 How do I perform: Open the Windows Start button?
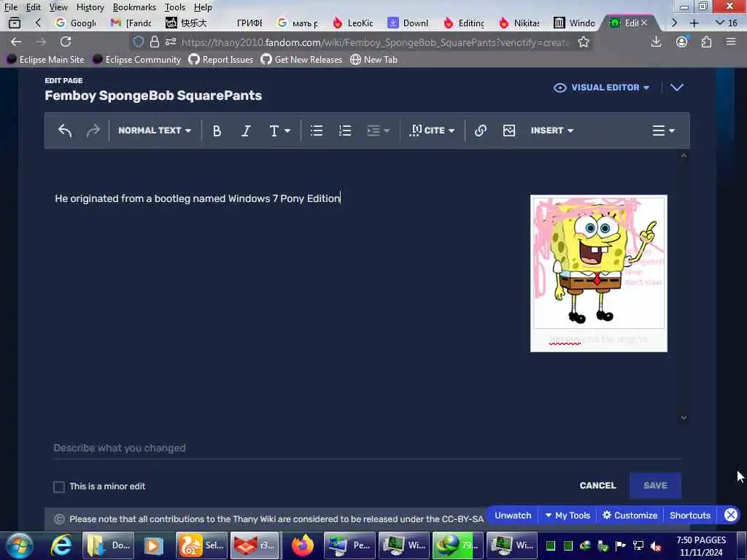[x=20, y=545]
